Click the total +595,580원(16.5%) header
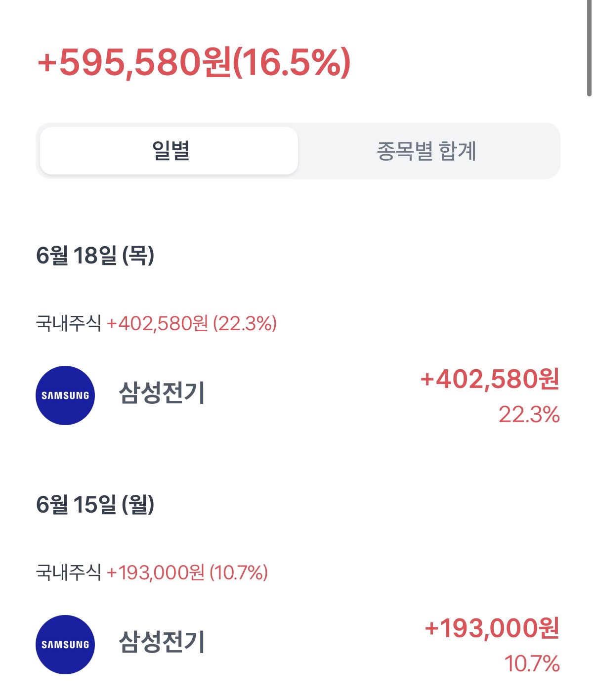The image size is (596, 700). click(x=194, y=62)
